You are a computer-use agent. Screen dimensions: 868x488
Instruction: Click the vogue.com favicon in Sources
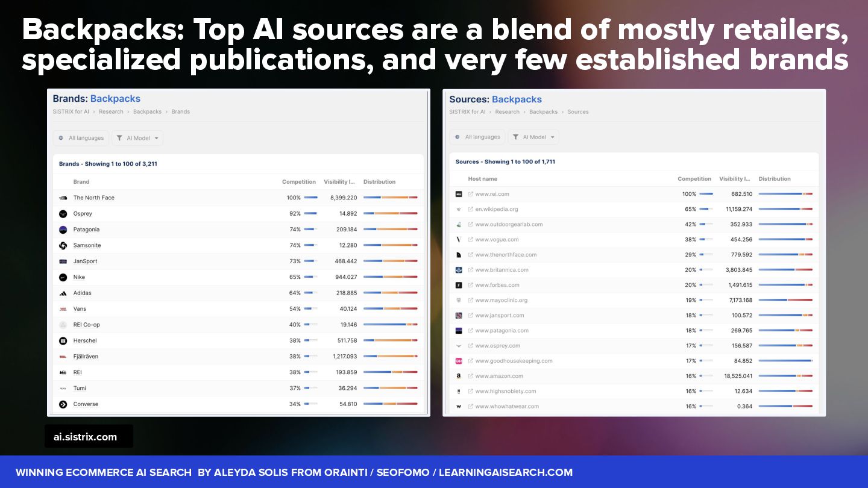[459, 240]
